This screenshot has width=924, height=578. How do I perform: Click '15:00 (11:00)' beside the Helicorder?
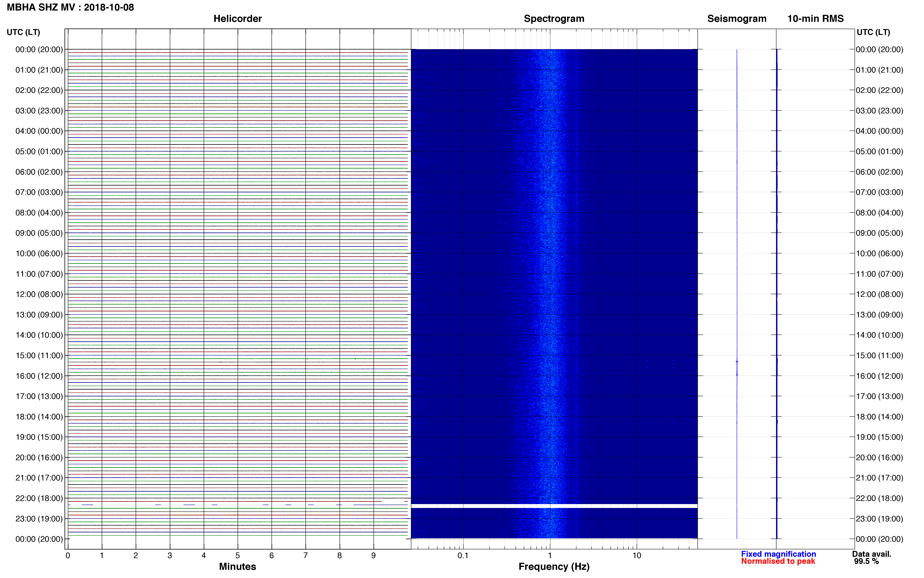[x=39, y=355]
